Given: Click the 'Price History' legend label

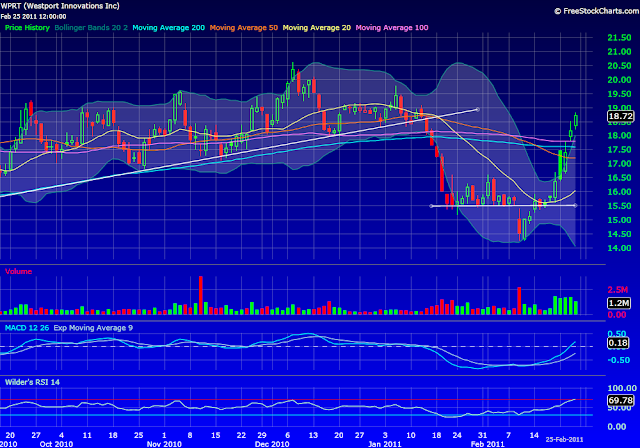Looking at the screenshot, I should click(x=27, y=28).
